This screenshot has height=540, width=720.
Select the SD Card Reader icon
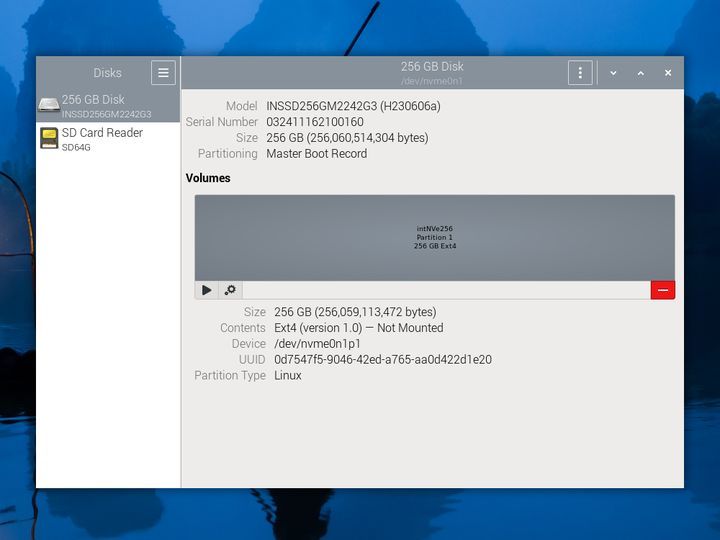(49, 138)
